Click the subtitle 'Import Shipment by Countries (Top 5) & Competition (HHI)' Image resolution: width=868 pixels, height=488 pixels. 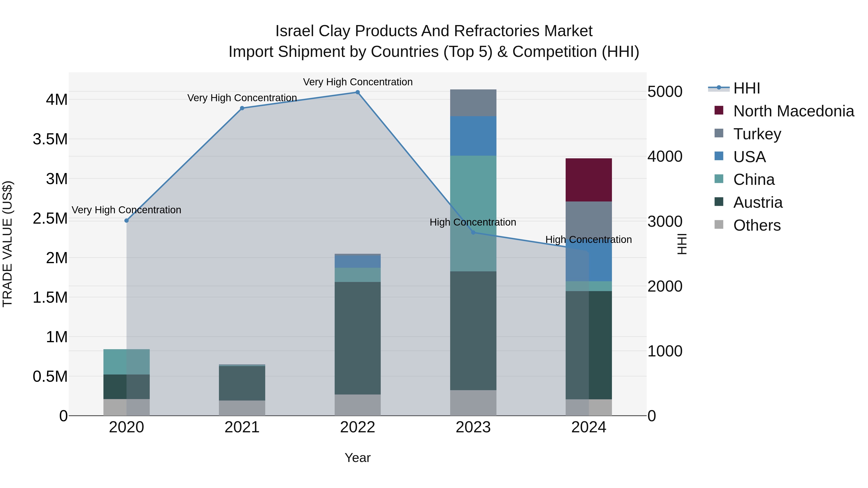coord(434,52)
